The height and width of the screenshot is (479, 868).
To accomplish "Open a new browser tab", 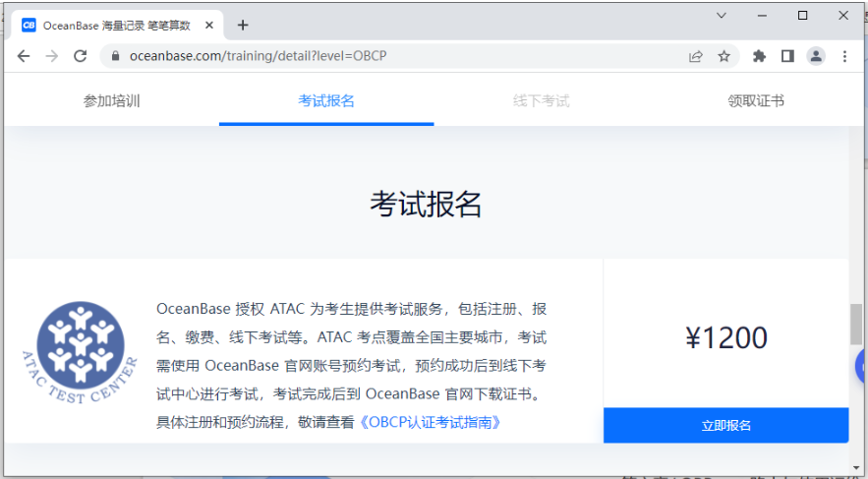I will [243, 25].
